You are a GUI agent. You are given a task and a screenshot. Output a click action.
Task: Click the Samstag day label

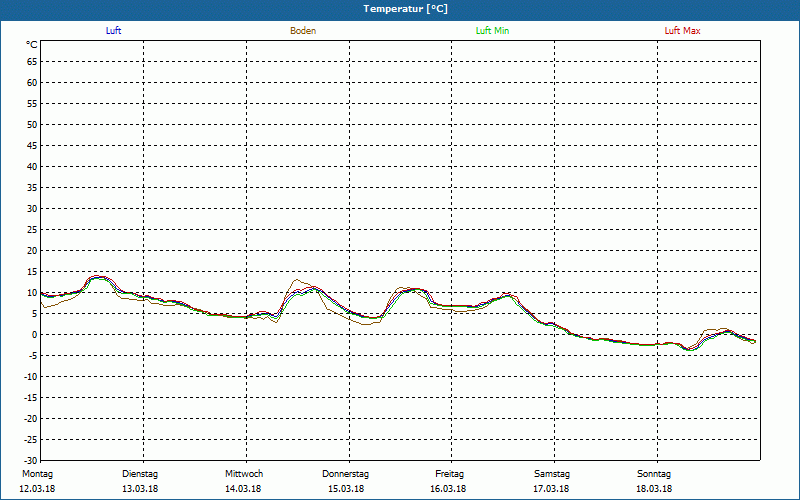pyautogui.click(x=552, y=474)
